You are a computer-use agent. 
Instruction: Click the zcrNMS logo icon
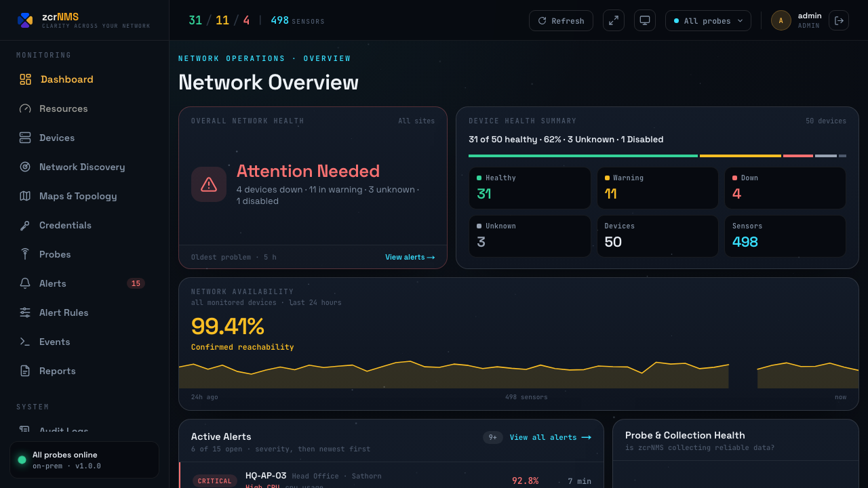25,20
